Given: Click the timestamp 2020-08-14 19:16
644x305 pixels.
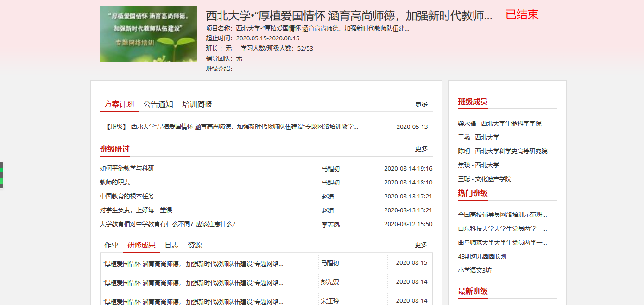Looking at the screenshot, I should pyautogui.click(x=408, y=169).
